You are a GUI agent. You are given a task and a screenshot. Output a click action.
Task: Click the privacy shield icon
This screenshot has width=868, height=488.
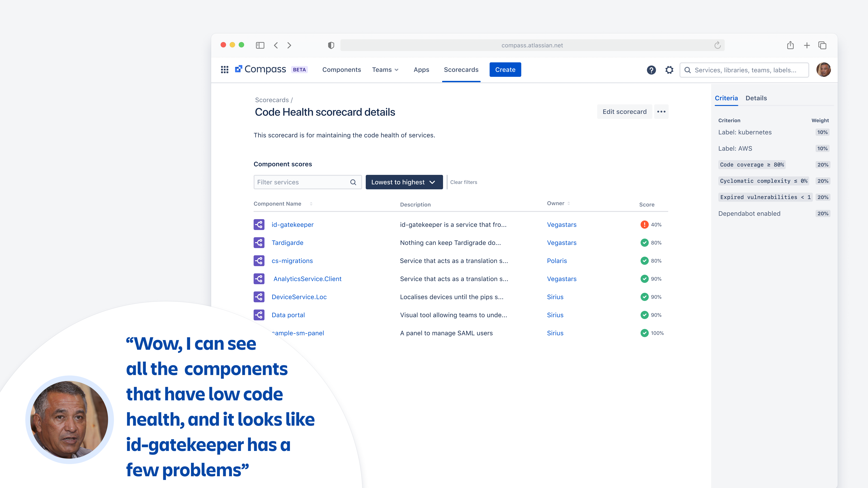331,45
